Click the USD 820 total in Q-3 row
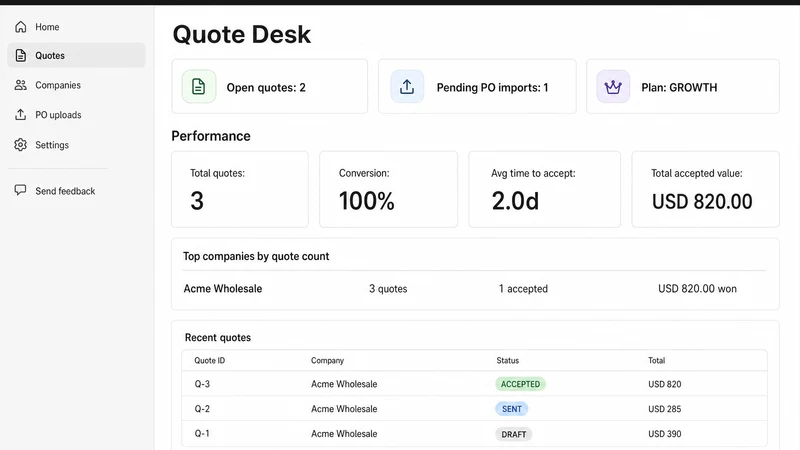Image resolution: width=800 pixels, height=450 pixels. 665,384
